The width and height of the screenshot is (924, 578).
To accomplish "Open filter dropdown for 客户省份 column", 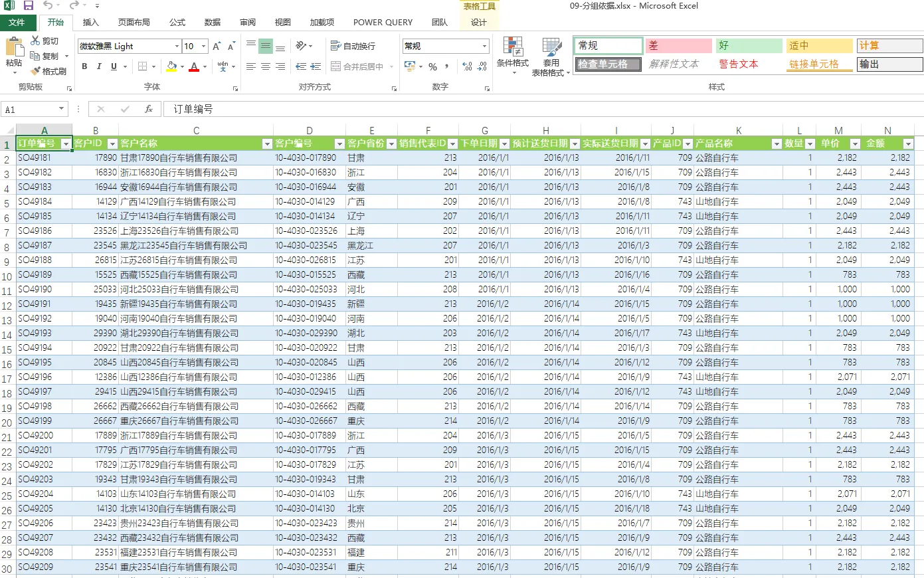I will (x=391, y=144).
